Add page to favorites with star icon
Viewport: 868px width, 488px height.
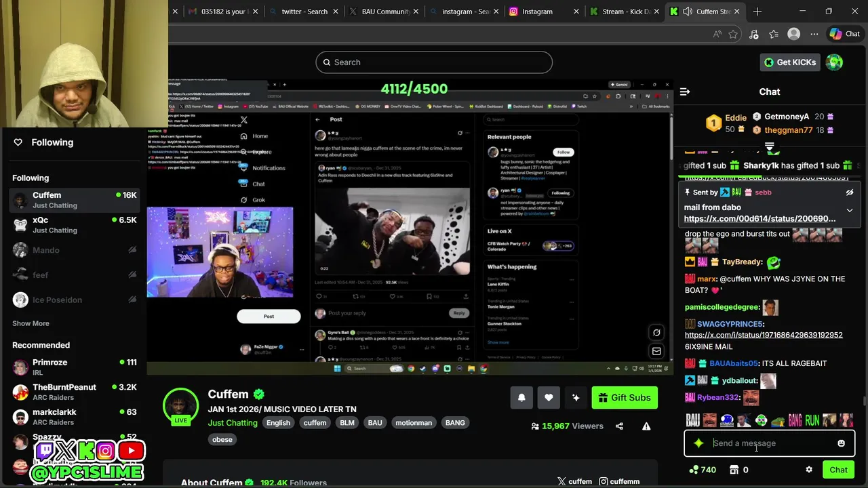click(733, 34)
